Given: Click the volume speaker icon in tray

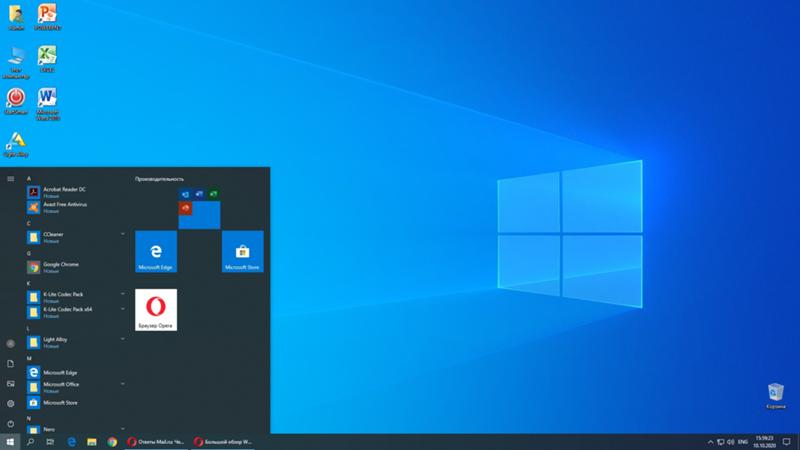Looking at the screenshot, I should pos(731,442).
